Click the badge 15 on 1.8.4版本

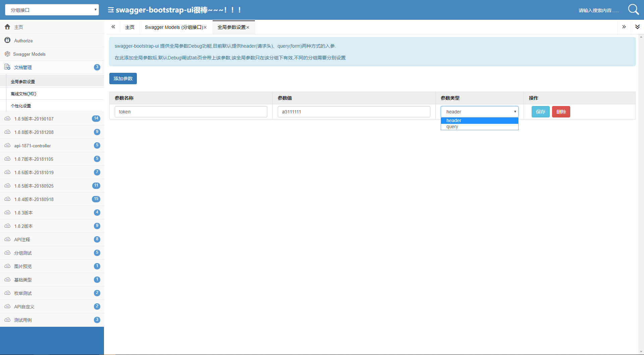[x=96, y=199]
